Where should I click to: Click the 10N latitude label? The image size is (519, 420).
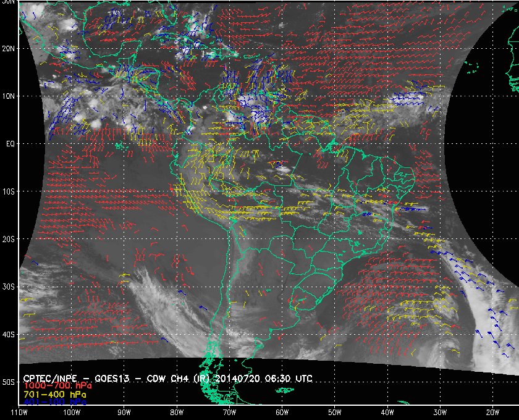(x=9, y=96)
